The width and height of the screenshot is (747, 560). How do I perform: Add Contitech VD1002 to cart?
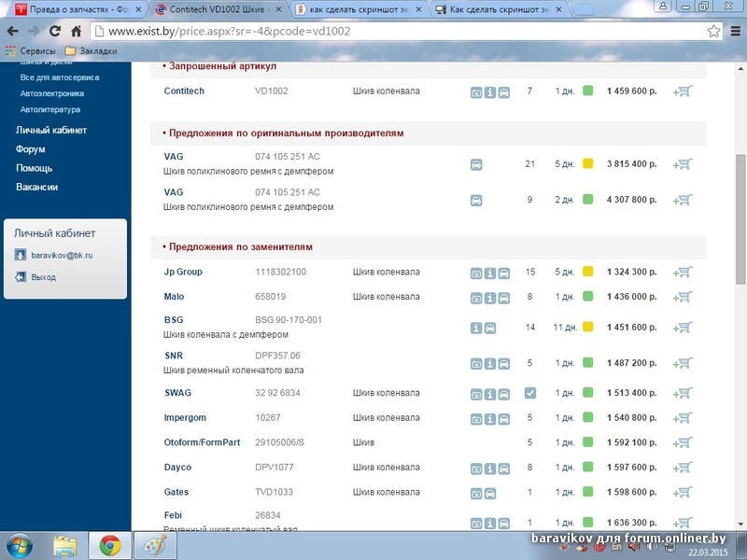point(683,91)
